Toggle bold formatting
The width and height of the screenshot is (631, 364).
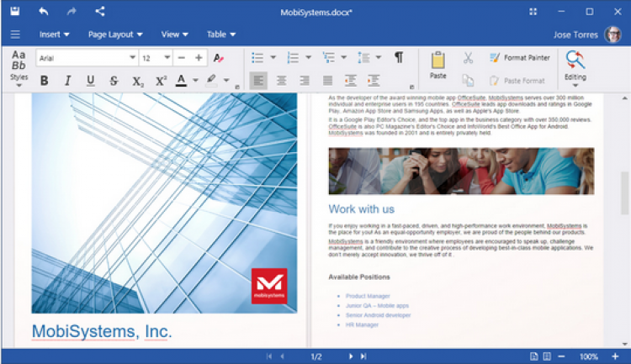45,81
